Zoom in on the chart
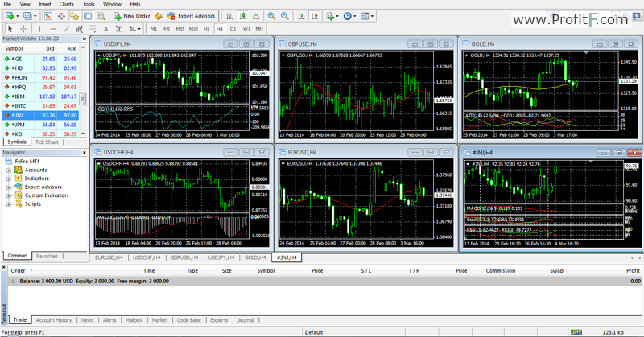Viewport: 644px width, 337px height. coord(271,16)
